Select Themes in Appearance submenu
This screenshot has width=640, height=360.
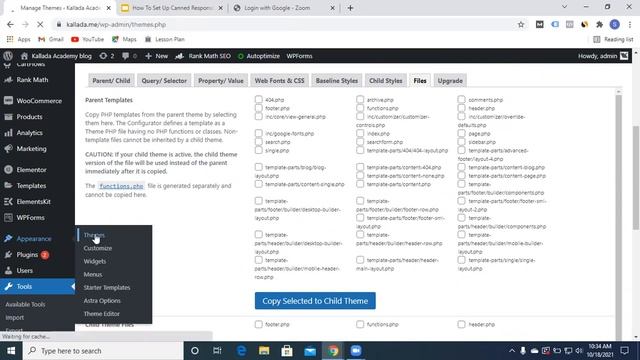coord(94,235)
